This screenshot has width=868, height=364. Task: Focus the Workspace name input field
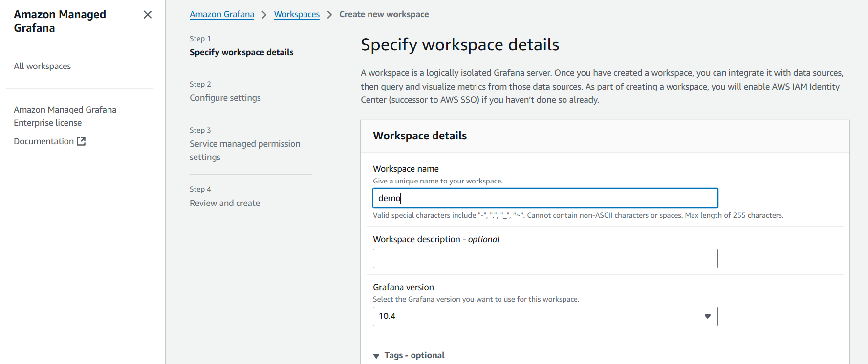pyautogui.click(x=545, y=198)
